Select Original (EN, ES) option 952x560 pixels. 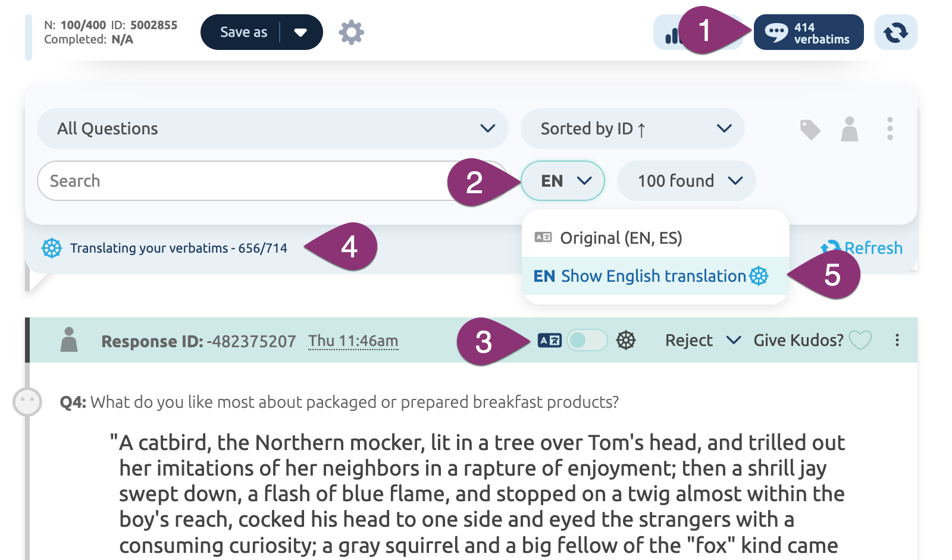point(621,238)
